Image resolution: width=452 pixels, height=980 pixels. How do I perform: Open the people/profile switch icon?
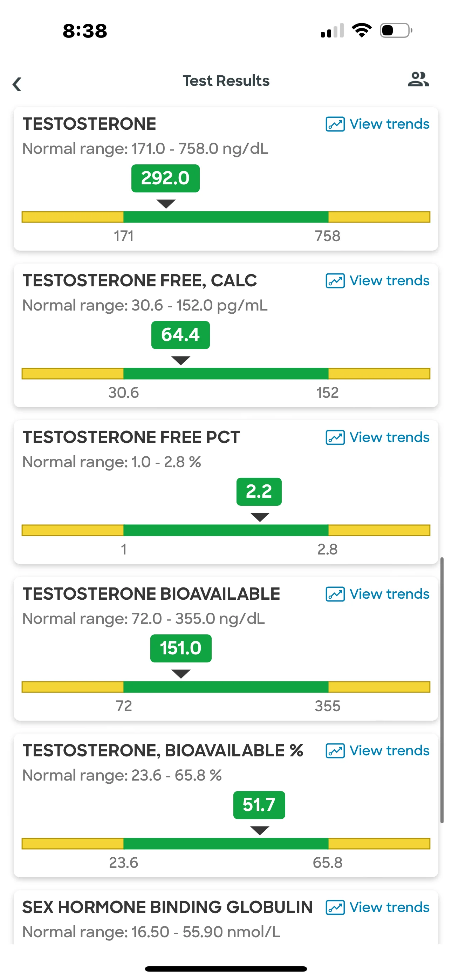(418, 79)
